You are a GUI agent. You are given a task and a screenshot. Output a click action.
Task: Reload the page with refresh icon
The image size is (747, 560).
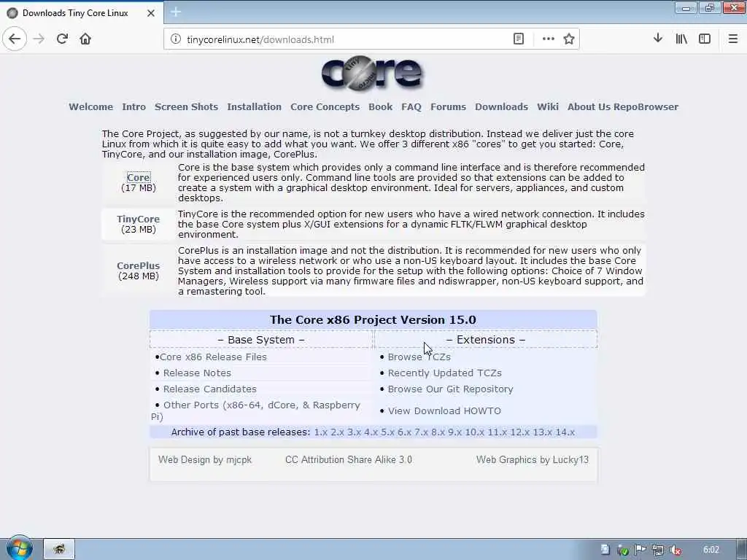(63, 39)
